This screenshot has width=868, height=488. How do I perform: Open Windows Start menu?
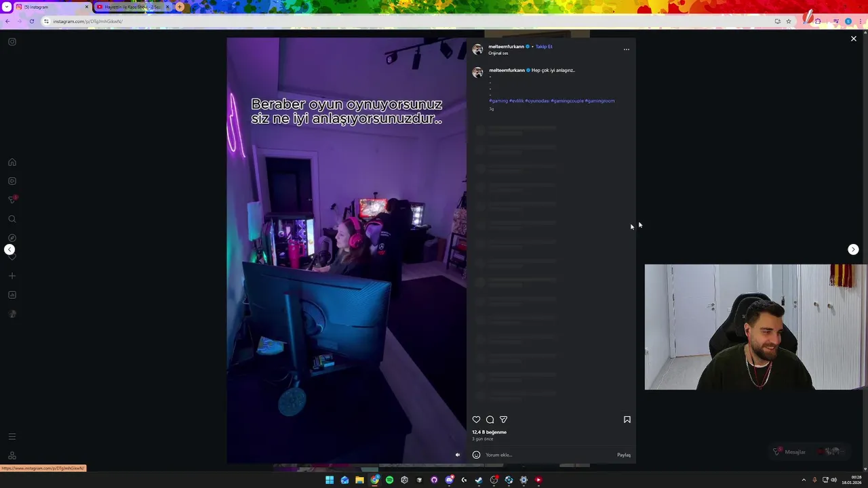pyautogui.click(x=330, y=480)
